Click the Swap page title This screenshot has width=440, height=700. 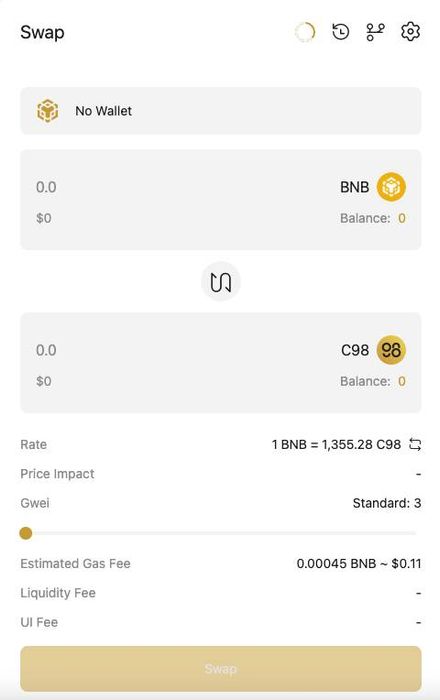[42, 33]
